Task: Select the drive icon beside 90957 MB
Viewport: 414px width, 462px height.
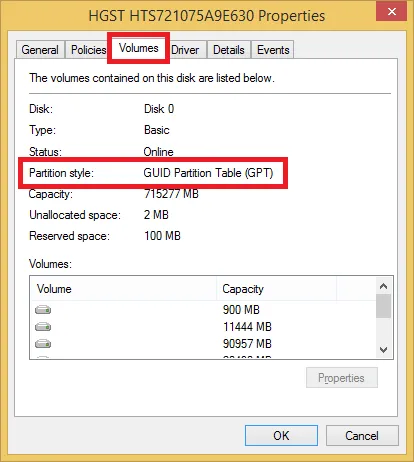Action: coord(43,344)
